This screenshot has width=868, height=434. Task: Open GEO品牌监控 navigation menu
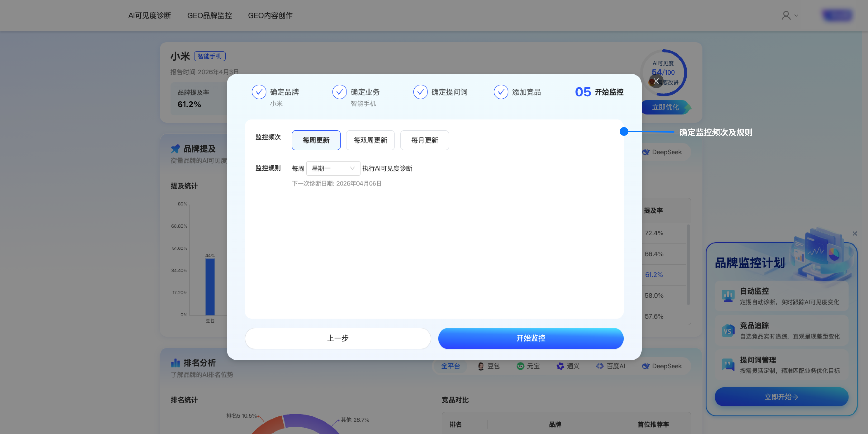pyautogui.click(x=209, y=16)
